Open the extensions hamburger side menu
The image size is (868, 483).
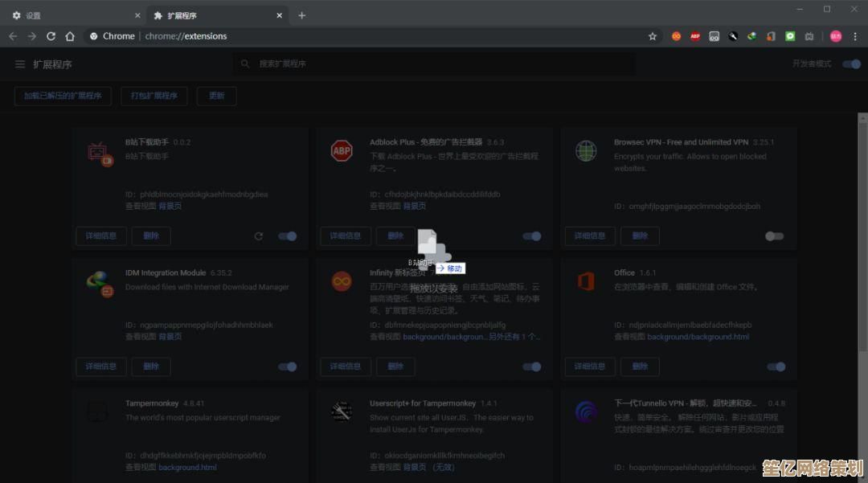(20, 64)
